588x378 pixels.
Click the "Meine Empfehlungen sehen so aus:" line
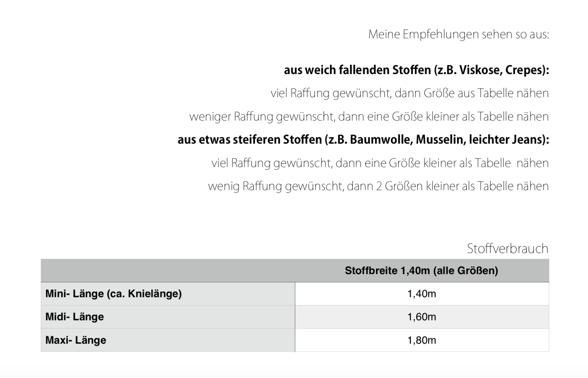[x=458, y=34]
